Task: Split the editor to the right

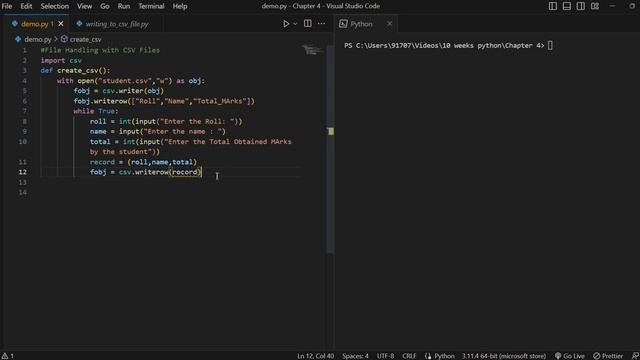Action: pos(308,24)
